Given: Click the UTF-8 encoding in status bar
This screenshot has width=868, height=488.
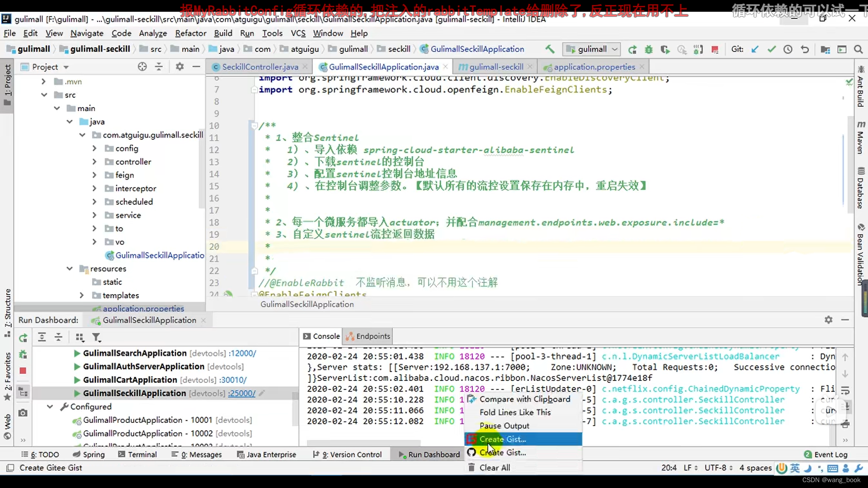Looking at the screenshot, I should tap(718, 468).
